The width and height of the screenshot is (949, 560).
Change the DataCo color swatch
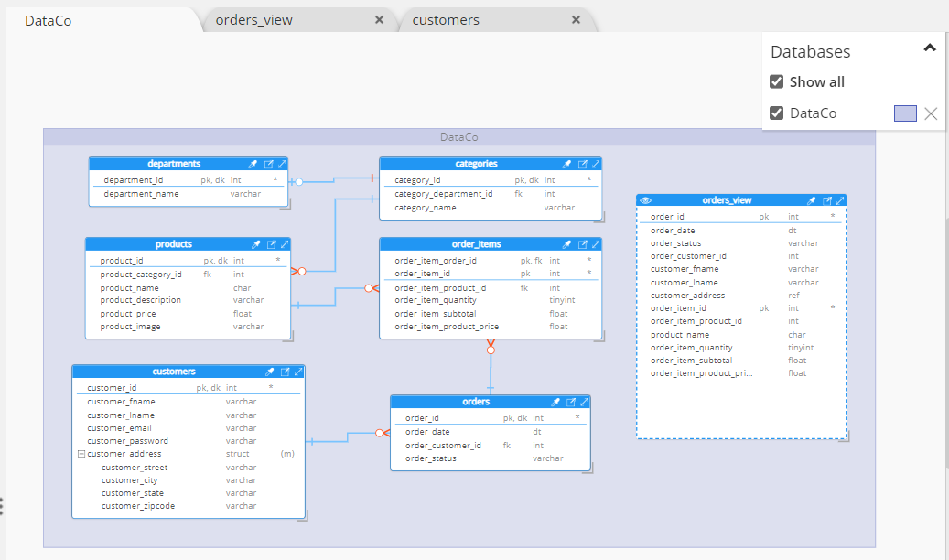906,113
